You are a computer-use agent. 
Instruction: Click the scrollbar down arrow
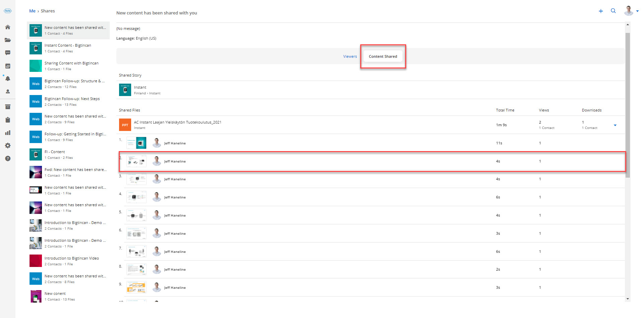pyautogui.click(x=628, y=299)
